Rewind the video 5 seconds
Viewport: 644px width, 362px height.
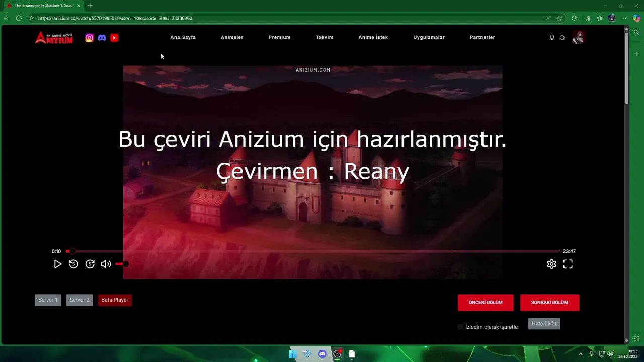(73, 264)
